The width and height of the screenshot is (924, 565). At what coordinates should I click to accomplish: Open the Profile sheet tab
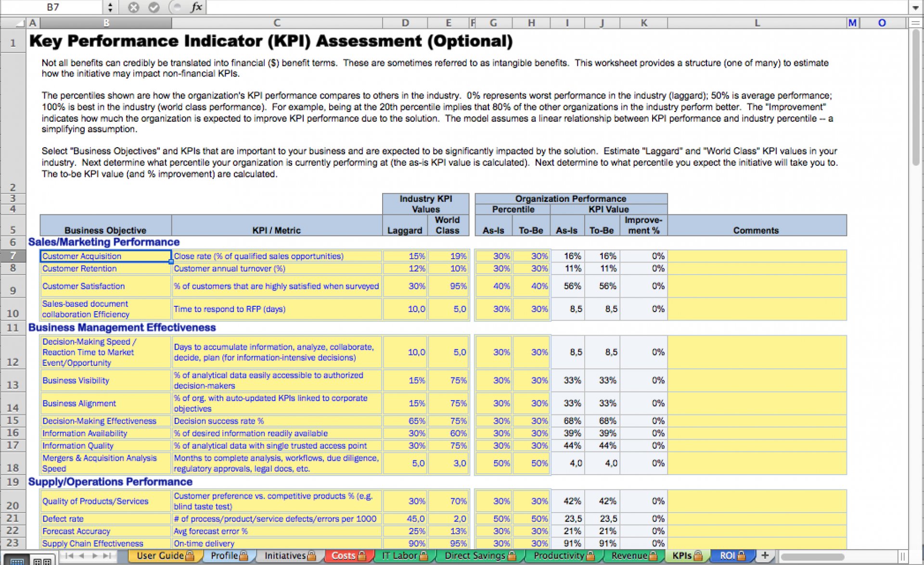click(x=229, y=556)
